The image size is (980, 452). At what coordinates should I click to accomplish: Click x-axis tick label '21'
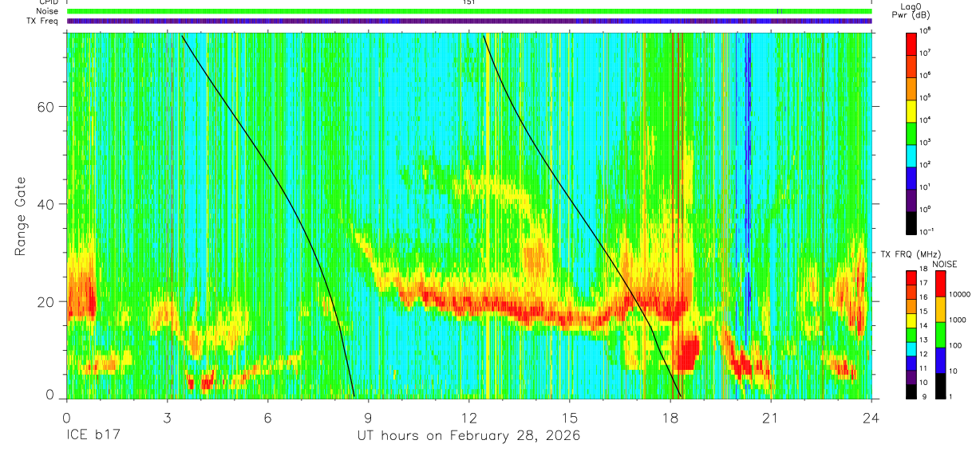(x=771, y=417)
